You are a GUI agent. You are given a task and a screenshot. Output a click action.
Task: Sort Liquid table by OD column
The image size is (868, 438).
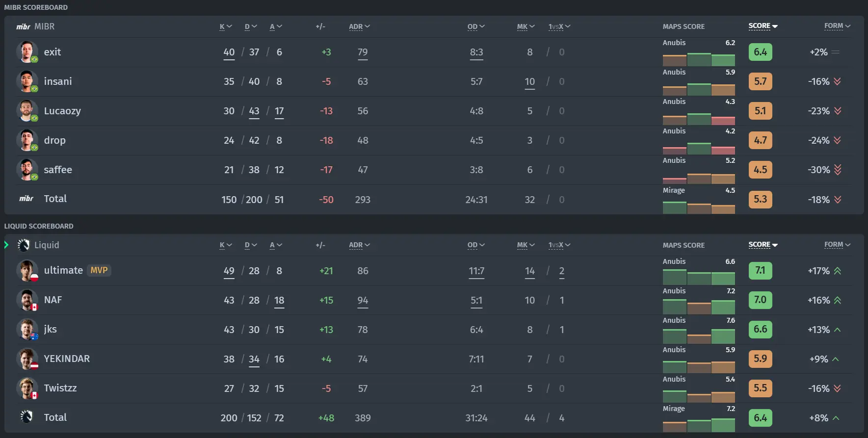[x=476, y=245]
